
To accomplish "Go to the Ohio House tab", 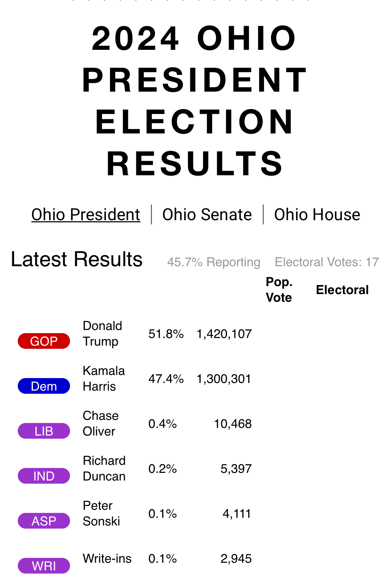I will click(x=317, y=215).
